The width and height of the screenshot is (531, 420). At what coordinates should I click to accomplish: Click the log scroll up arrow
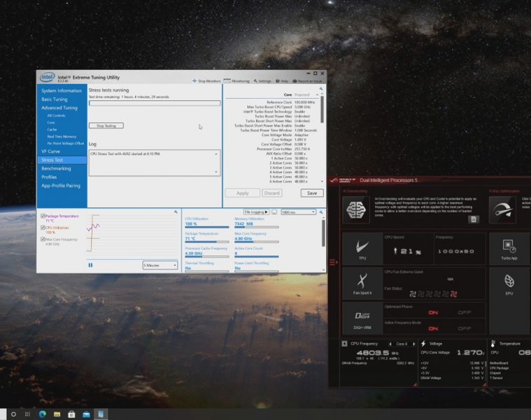[x=216, y=154]
